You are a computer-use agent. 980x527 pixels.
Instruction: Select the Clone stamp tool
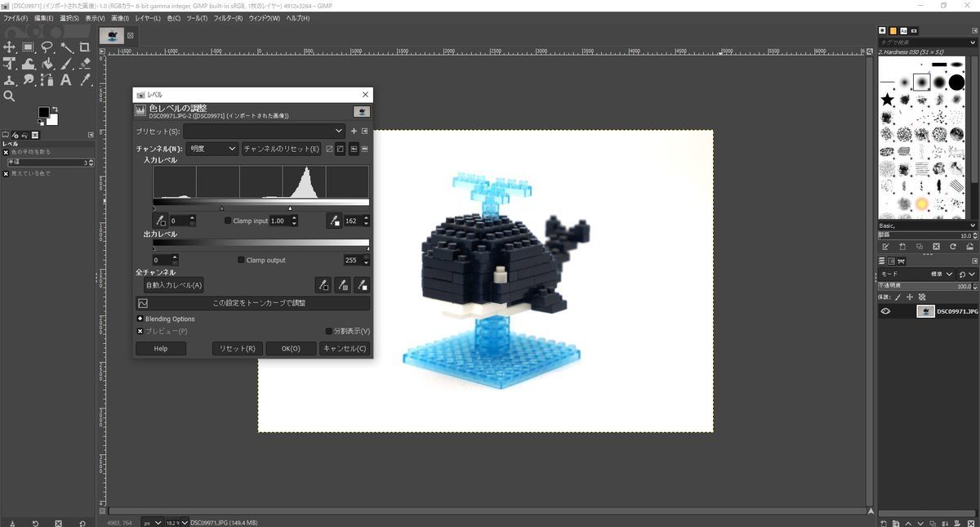coord(10,80)
